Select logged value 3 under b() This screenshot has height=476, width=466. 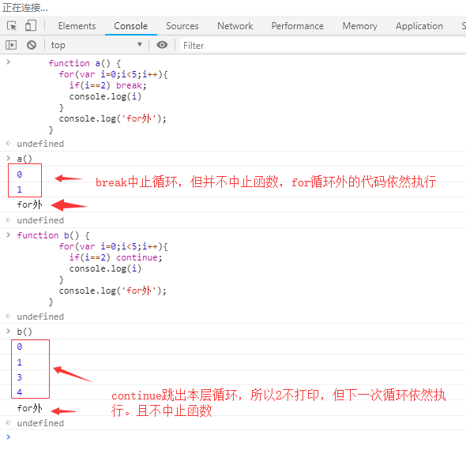20,377
